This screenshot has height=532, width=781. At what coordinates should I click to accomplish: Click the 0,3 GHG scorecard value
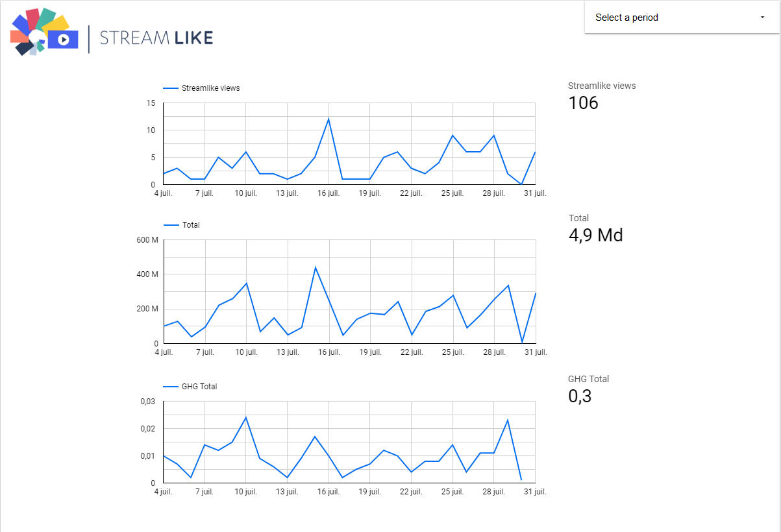(x=580, y=396)
